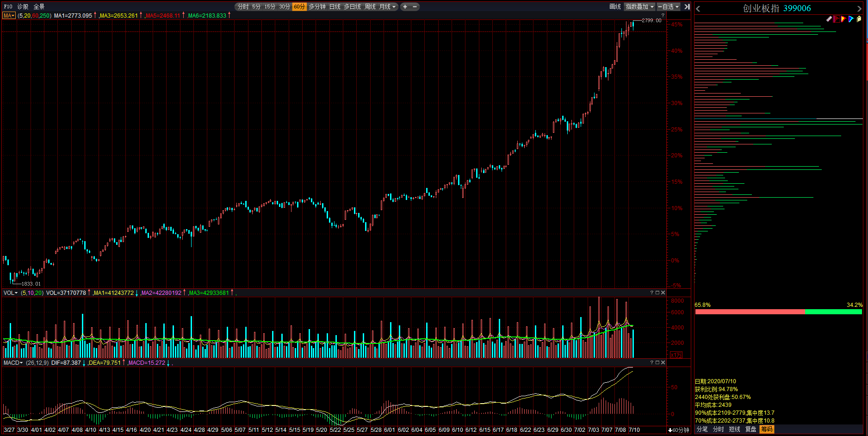868x436 pixels.
Task: Zoom in the chart with plus button
Action: 405,7
